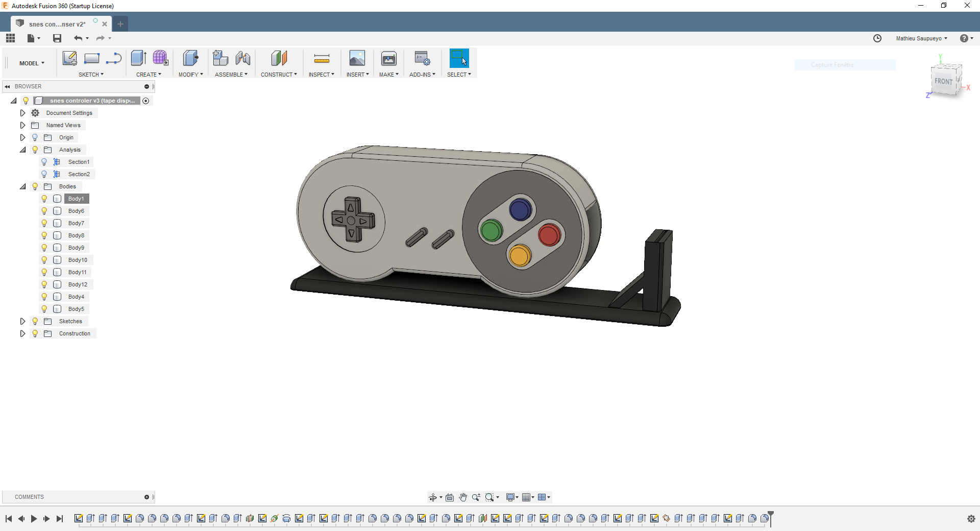Select the Pan hand tool
This screenshot has height=531, width=980.
click(x=463, y=497)
